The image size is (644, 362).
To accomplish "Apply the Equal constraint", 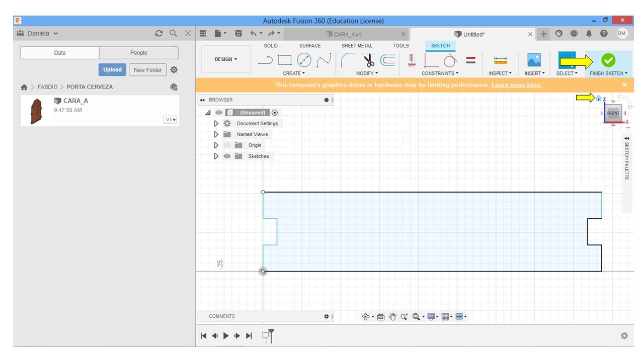I will coord(470,60).
